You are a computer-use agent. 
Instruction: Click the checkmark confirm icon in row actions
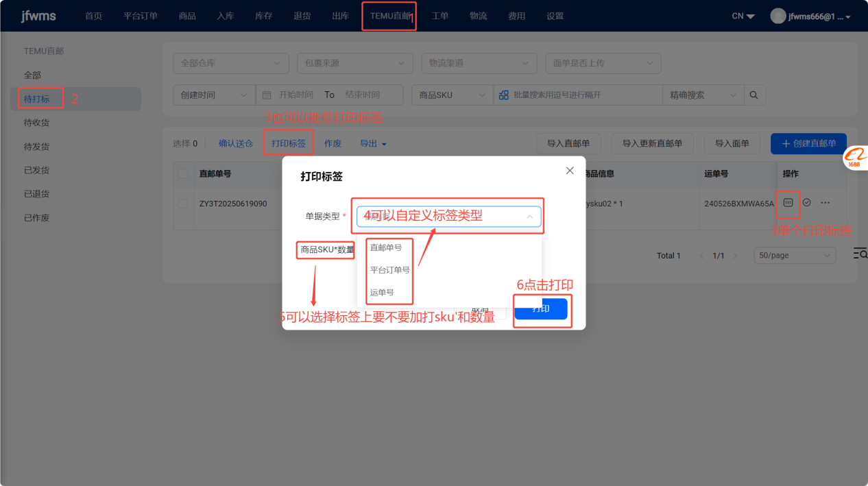pos(807,203)
